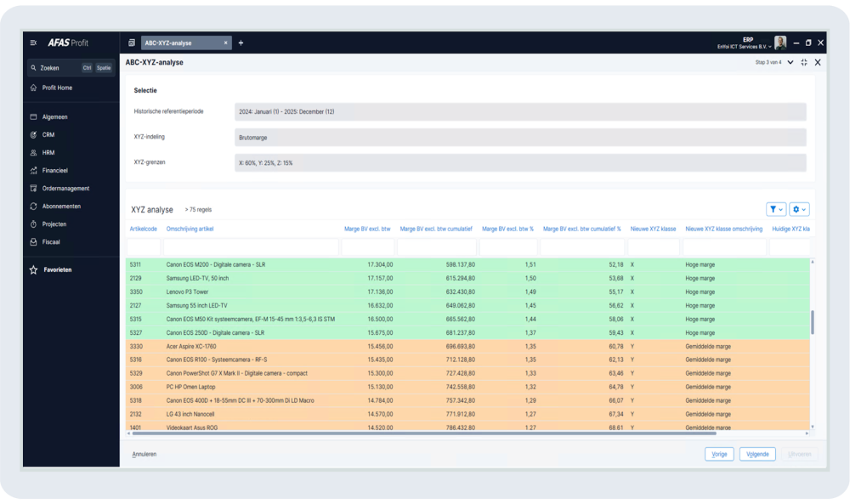Viewport: 850px width, 504px height.
Task: Sort by Marge BV excl. btw cumulatief header
Action: [436, 229]
